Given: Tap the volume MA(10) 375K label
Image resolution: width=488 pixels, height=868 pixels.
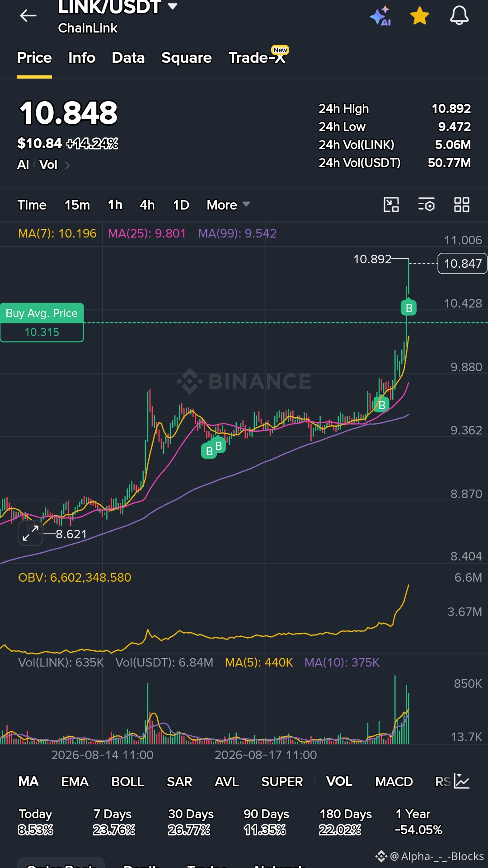Looking at the screenshot, I should tap(342, 663).
